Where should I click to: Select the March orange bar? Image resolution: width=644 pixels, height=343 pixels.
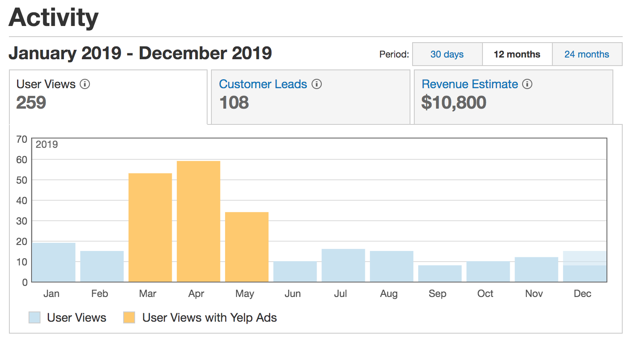click(150, 228)
